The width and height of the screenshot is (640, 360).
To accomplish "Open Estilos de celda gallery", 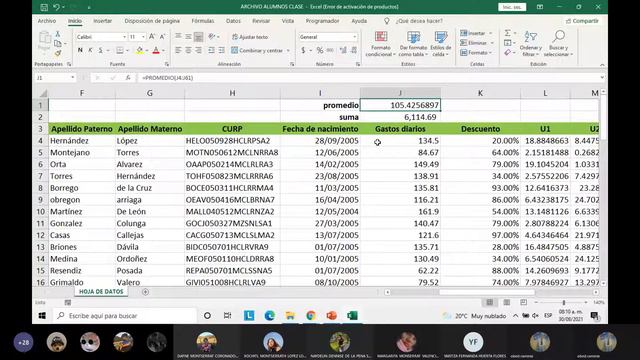I will (440, 44).
